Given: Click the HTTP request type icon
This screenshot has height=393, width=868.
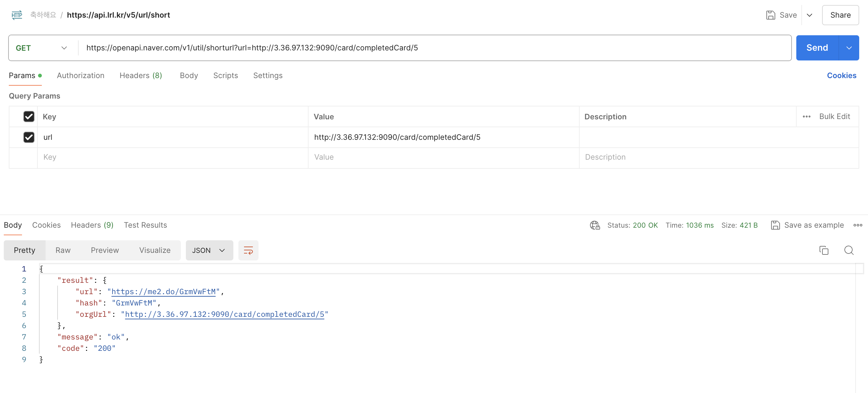Looking at the screenshot, I should tap(16, 15).
